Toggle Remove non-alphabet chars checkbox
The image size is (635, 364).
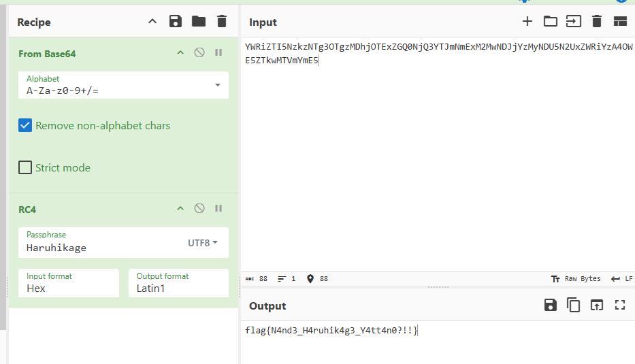click(x=25, y=126)
